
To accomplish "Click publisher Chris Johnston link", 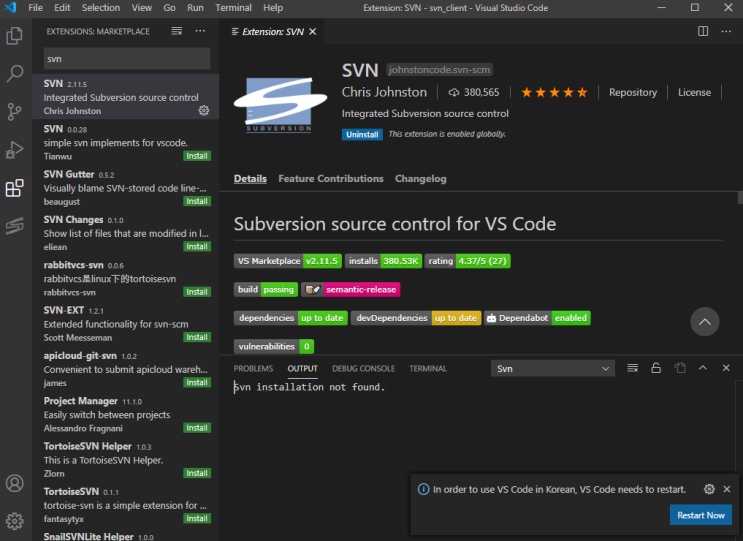I will pos(384,92).
